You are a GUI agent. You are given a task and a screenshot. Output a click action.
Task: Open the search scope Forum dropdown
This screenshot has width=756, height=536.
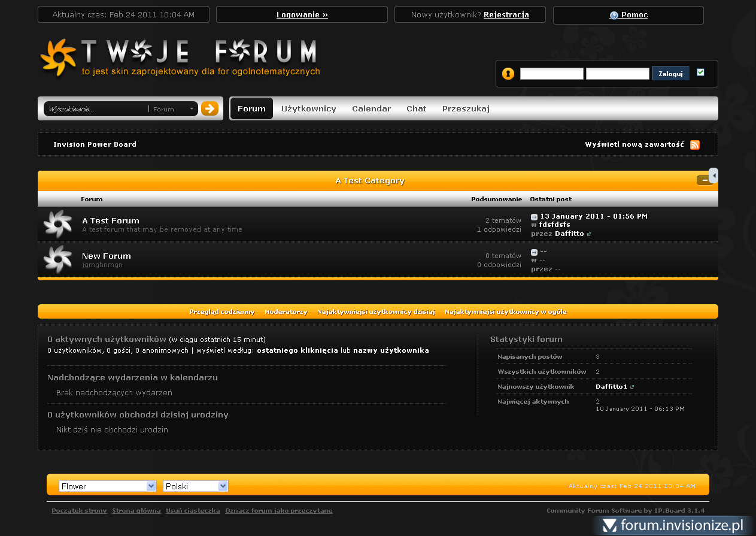coord(172,109)
